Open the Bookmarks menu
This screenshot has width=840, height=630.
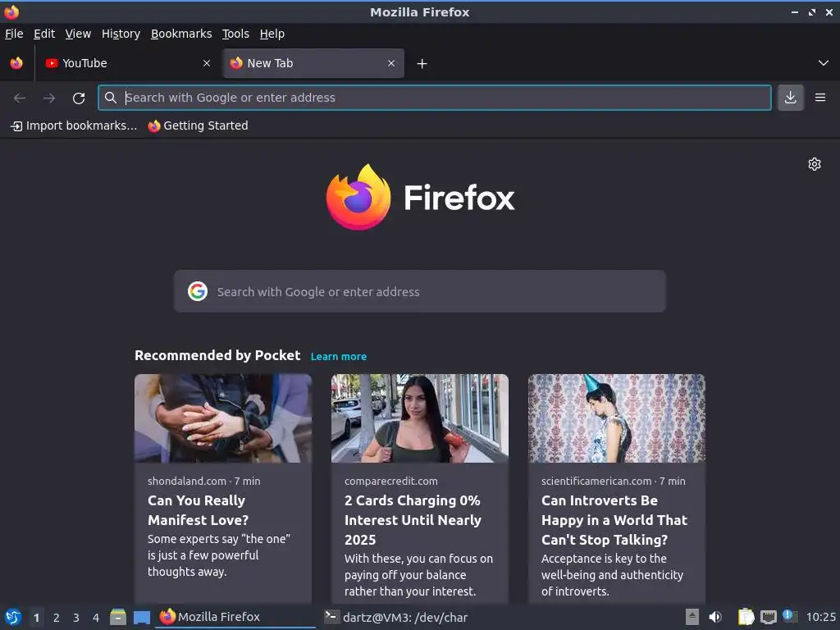tap(181, 34)
